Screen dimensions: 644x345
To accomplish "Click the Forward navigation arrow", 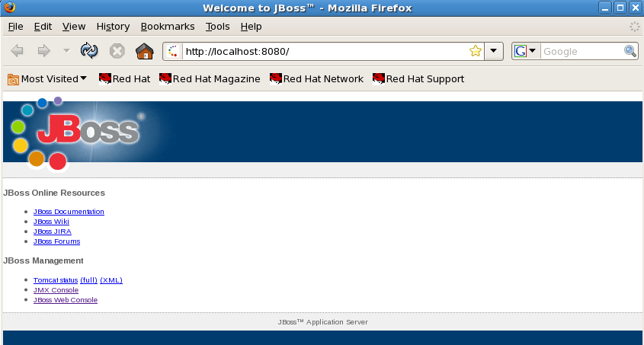I will pos(43,51).
